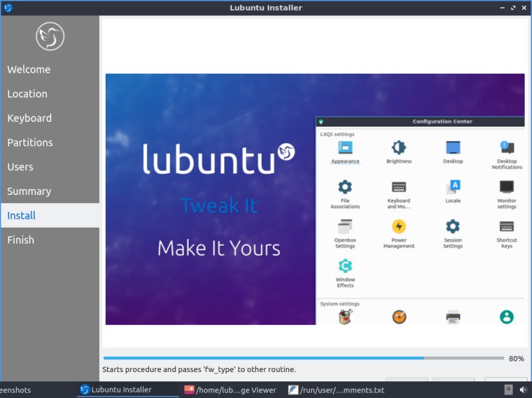Select the Users step
The width and height of the screenshot is (532, 398).
pos(20,167)
